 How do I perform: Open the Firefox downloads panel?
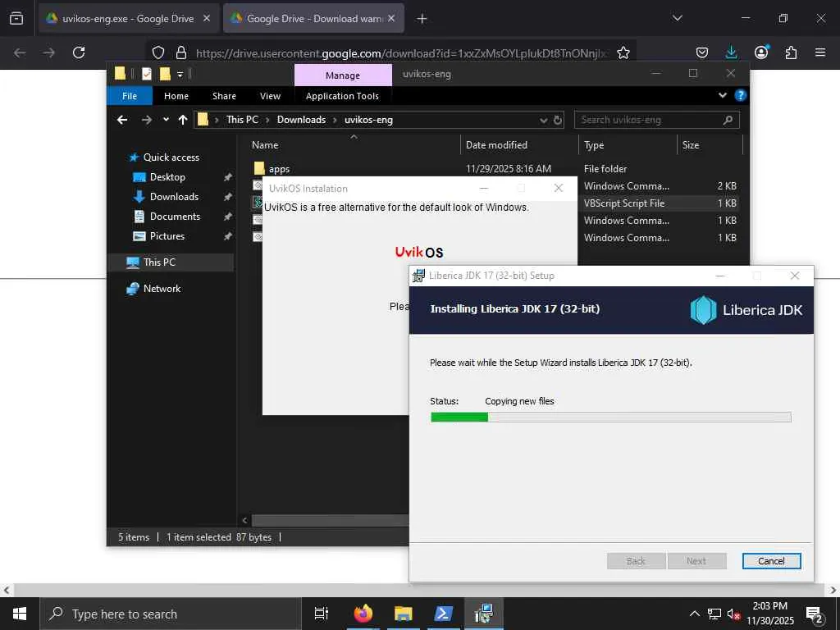tap(731, 52)
